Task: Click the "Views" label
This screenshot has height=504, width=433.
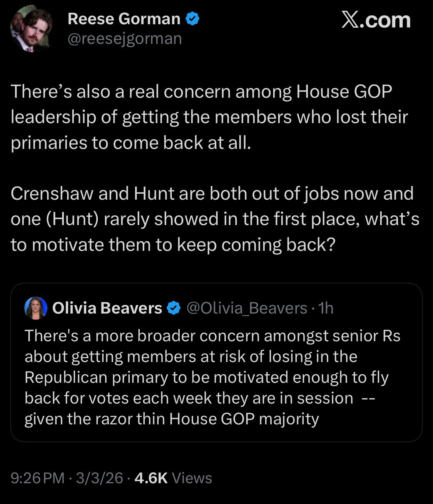Action: 192,478
